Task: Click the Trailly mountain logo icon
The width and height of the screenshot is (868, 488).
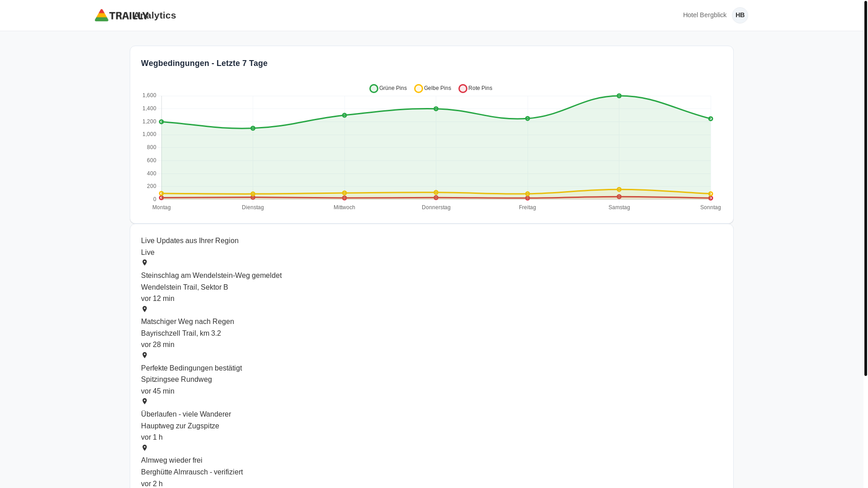Action: tap(101, 15)
